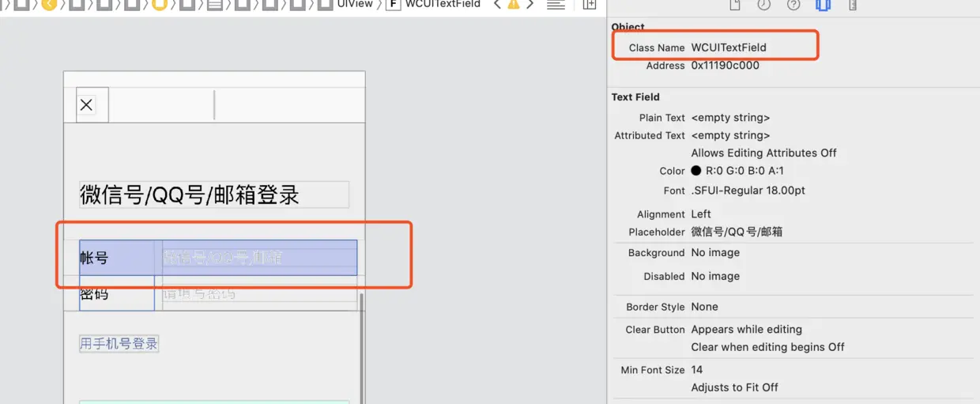This screenshot has height=404, width=980.
Task: Click the warning triangle in the jump bar
Action: (513, 4)
